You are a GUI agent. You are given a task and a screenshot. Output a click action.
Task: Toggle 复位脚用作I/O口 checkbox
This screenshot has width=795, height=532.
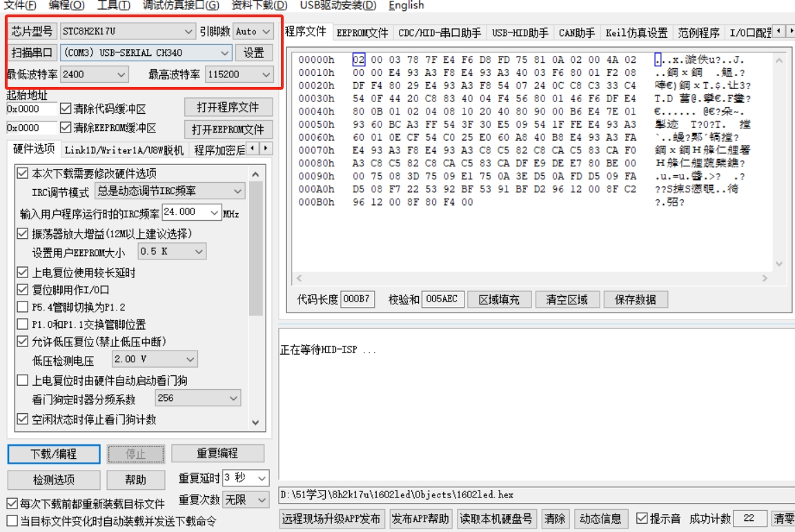click(22, 290)
